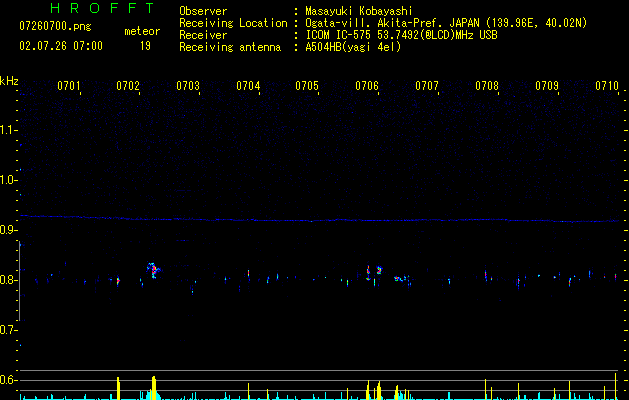Click the 0.8 kHz axis label
629x400 pixels.
click(8, 280)
